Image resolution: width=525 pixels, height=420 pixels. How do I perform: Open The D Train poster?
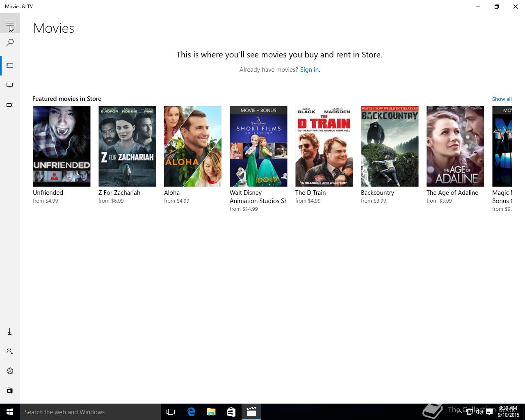tap(324, 146)
